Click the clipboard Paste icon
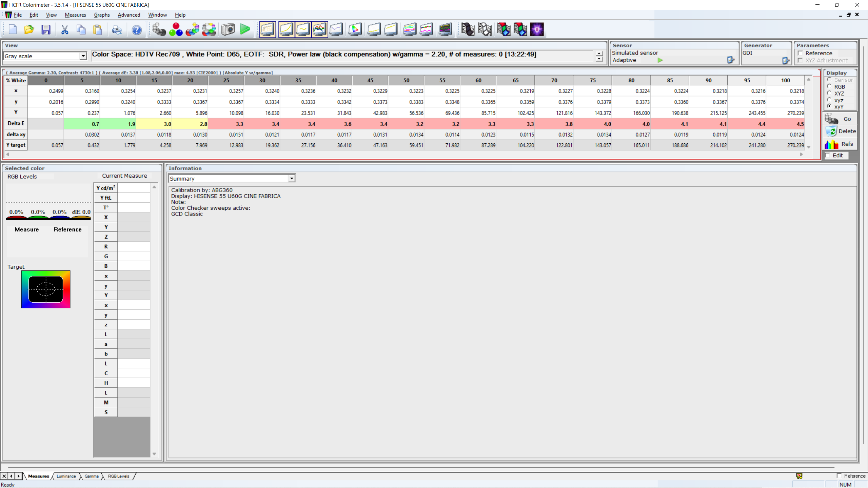Viewport: 868px width, 488px height. [98, 30]
